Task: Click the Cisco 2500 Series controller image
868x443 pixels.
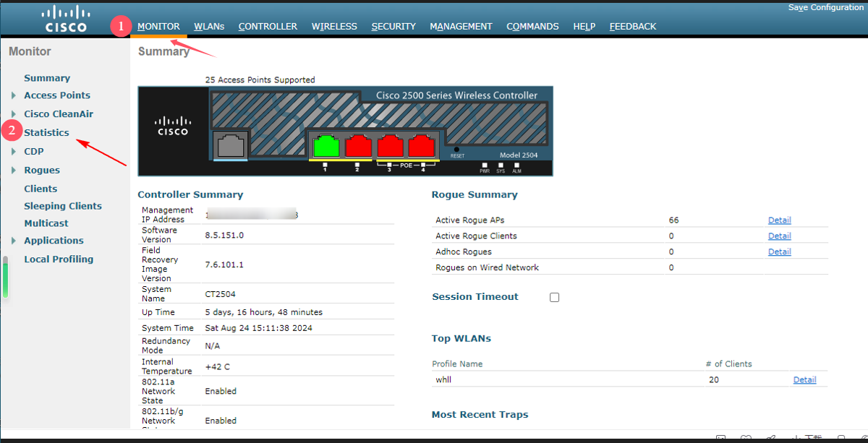Action: [x=346, y=131]
